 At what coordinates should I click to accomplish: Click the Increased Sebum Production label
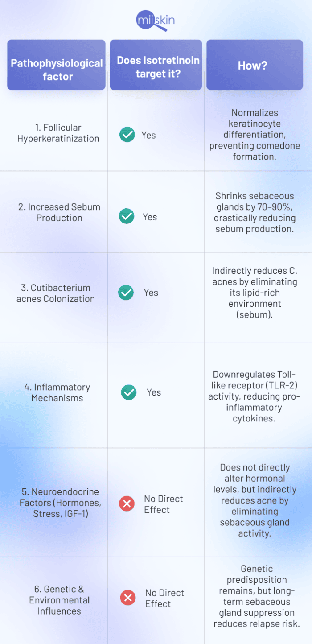59,212
